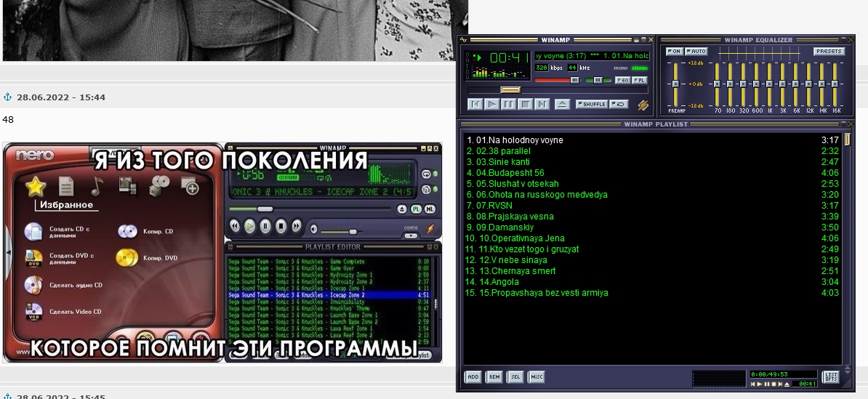Select track 14.Angola

click(x=653, y=282)
